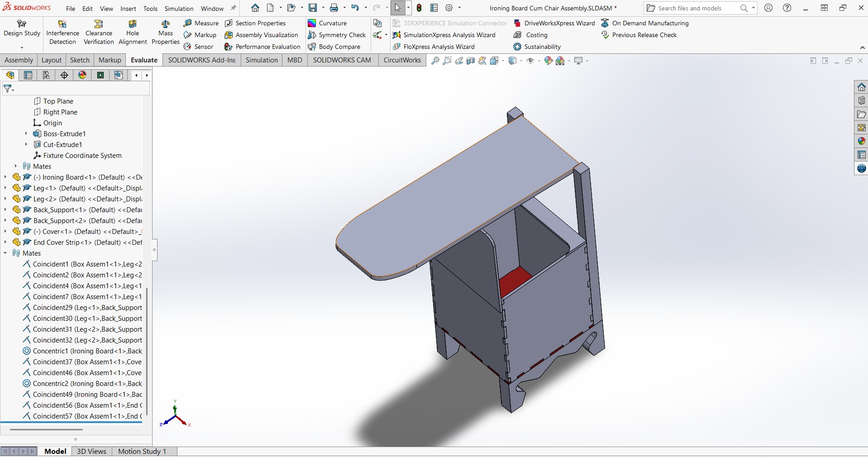Open the Insert menu
Image resolution: width=868 pixels, height=457 pixels.
click(128, 8)
